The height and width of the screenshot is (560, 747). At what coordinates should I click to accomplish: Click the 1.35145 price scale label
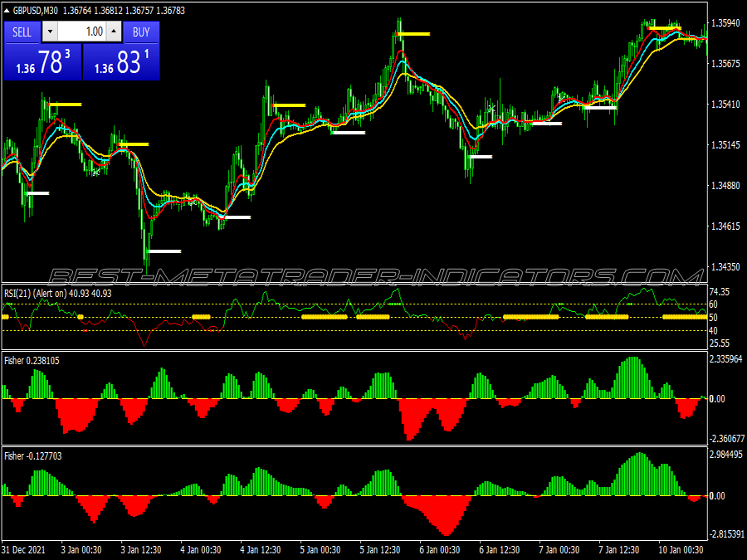click(x=725, y=144)
